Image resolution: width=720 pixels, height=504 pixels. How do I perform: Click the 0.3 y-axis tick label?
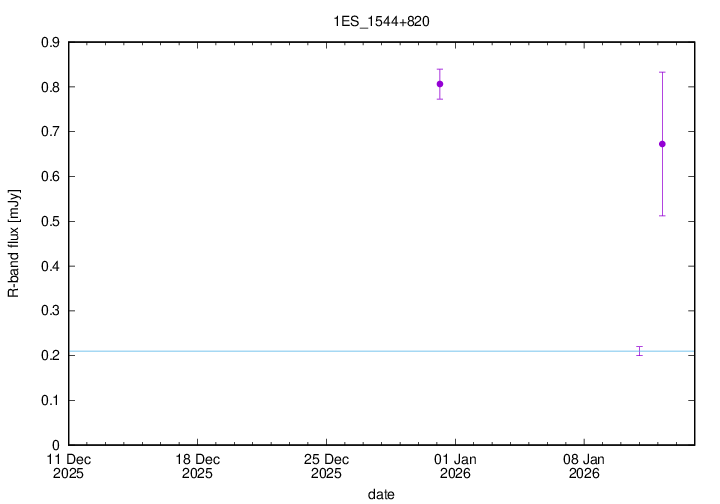[x=49, y=311]
